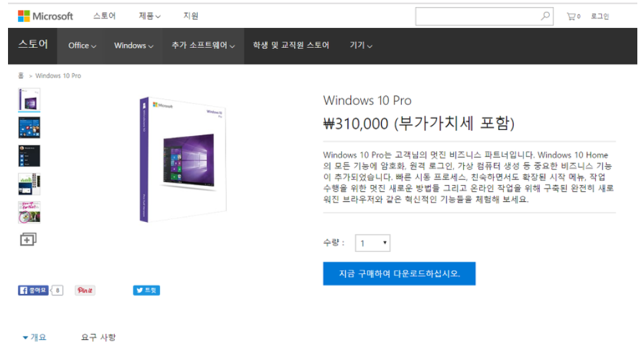Expand the 기기 dropdown menu
Image resolution: width=644 pixels, height=342 pixels.
coord(361,45)
